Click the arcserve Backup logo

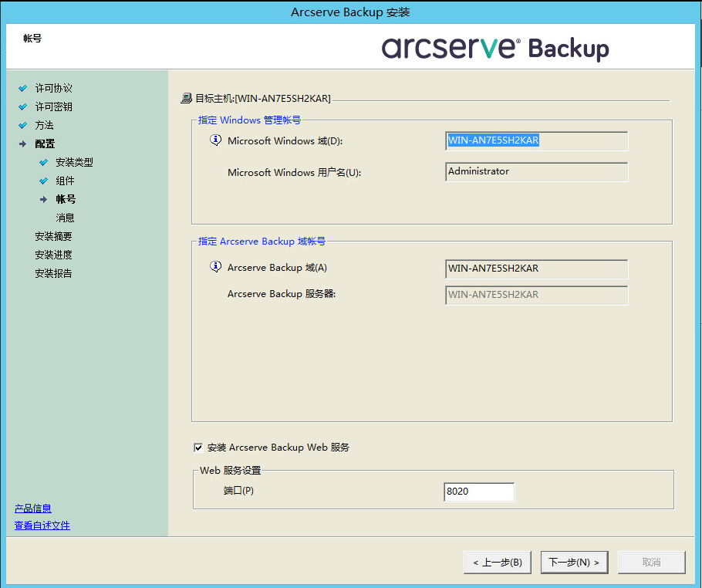(x=494, y=46)
